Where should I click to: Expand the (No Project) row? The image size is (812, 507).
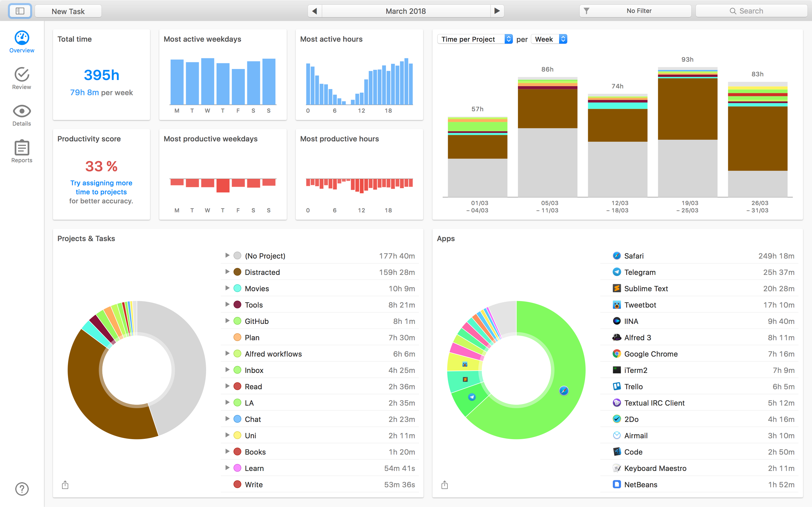(x=227, y=255)
